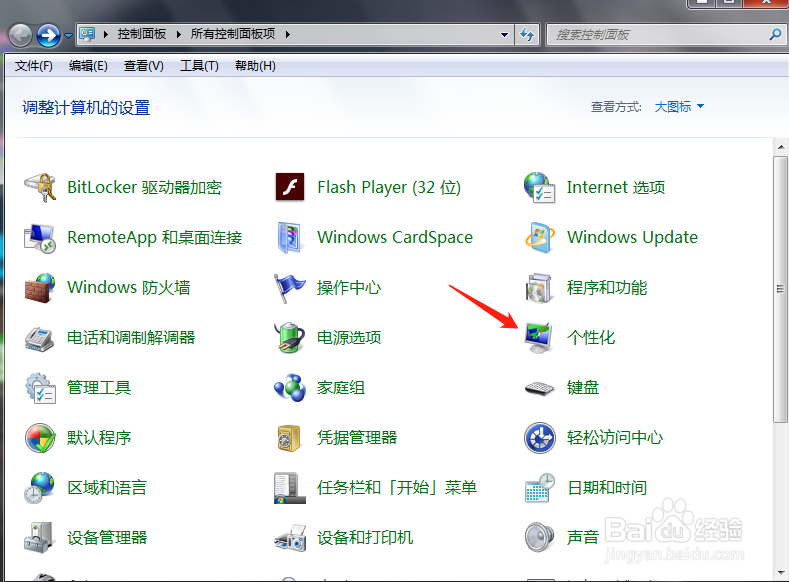
Task: Click the search magnifier icon
Action: tap(775, 34)
